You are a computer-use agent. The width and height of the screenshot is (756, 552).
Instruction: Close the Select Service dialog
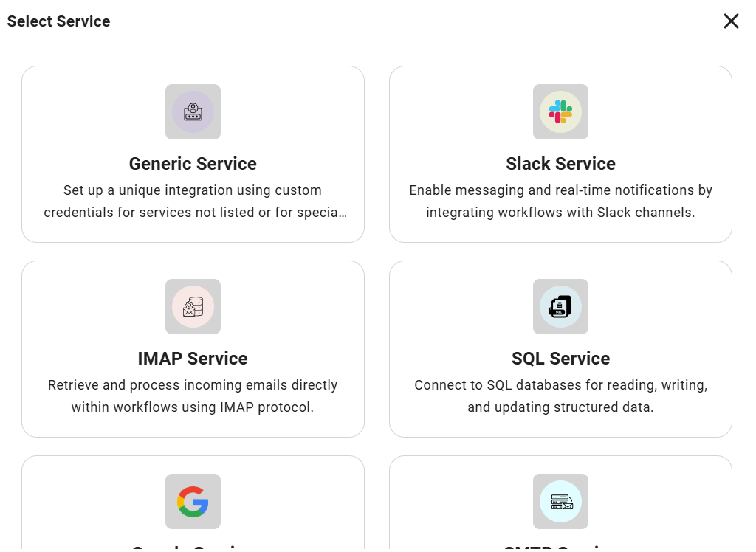[731, 21]
